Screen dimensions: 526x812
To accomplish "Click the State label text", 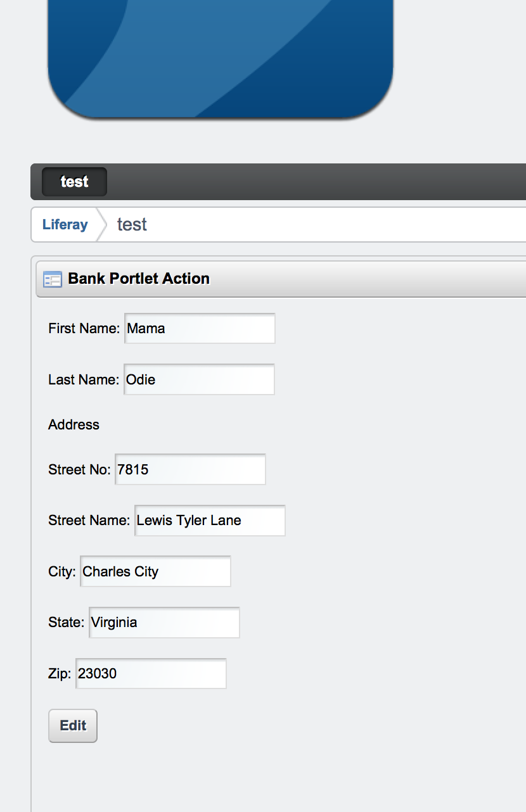I will click(66, 623).
